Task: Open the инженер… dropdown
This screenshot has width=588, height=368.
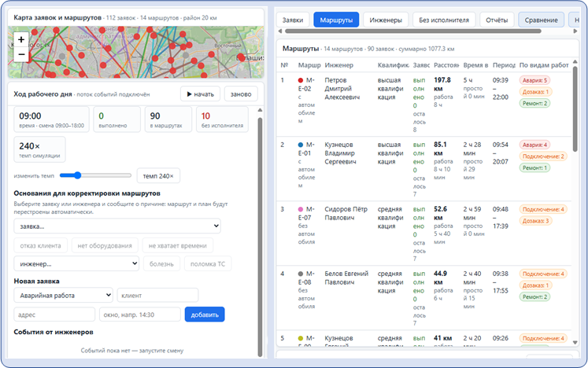Action: point(76,264)
